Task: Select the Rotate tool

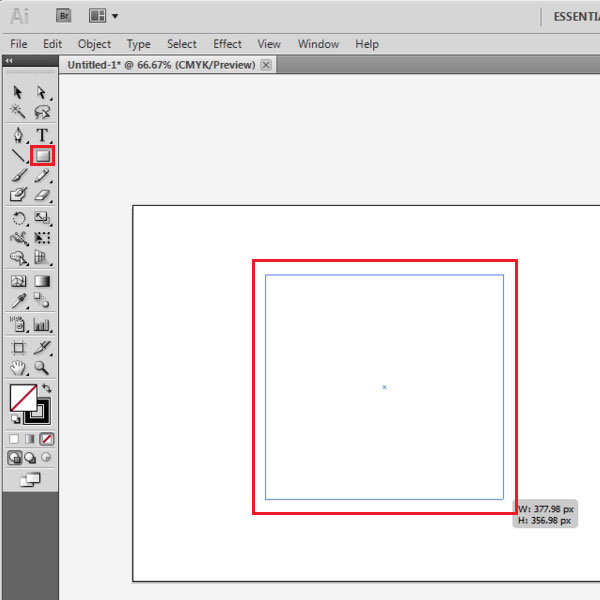Action: pyautogui.click(x=18, y=218)
